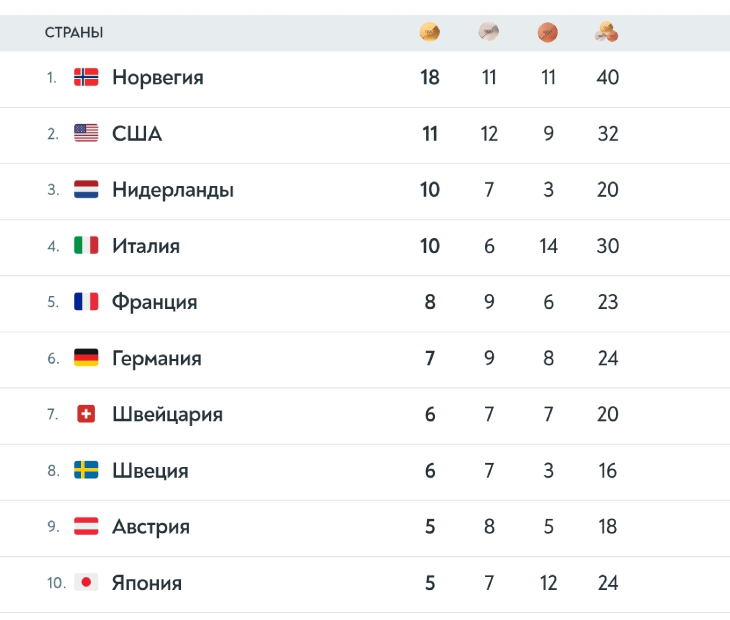
Task: Click the СТРАНЫ column header
Action: 74,33
